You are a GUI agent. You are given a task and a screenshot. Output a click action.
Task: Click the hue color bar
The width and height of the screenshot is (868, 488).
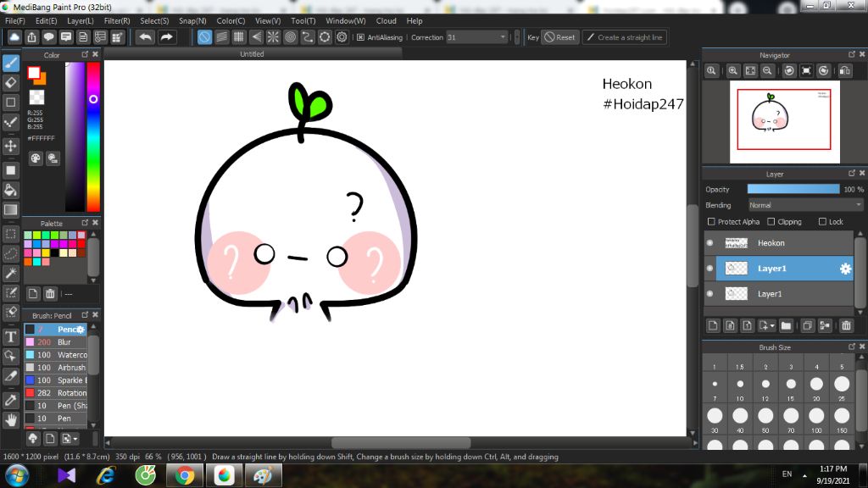pos(93,136)
